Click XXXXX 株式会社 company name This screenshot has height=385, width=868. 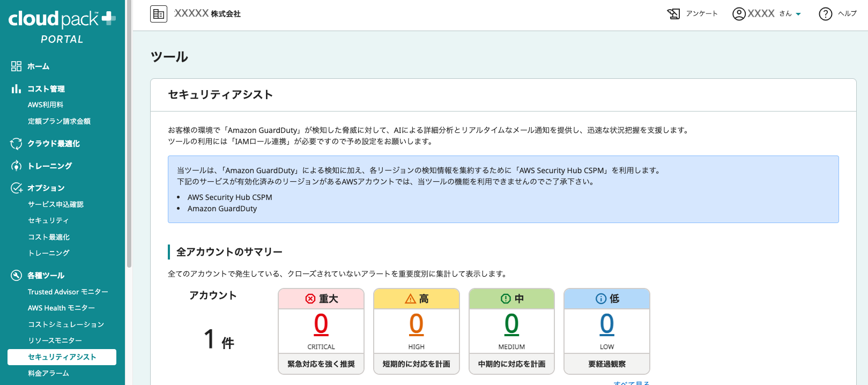(207, 13)
